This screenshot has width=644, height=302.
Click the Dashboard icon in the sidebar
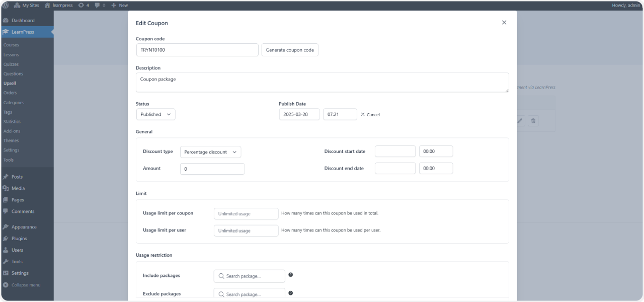pyautogui.click(x=7, y=21)
